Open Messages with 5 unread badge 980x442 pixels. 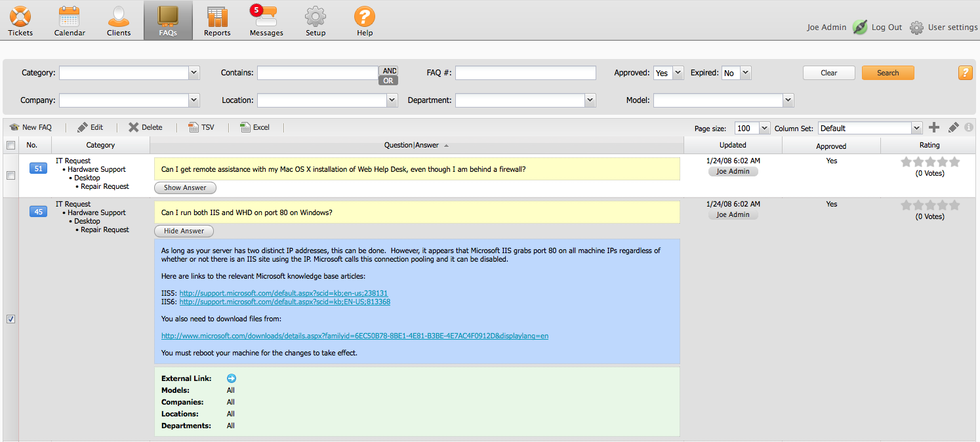click(266, 21)
